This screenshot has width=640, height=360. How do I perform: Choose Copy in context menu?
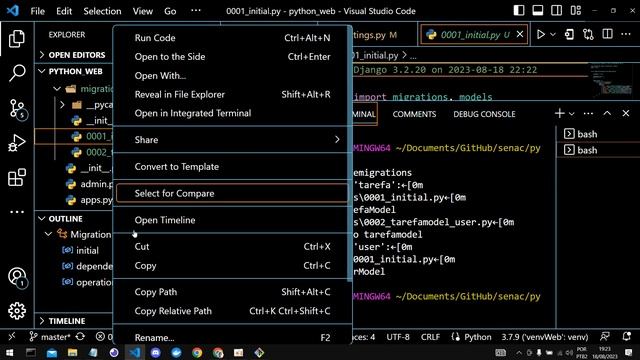[x=232, y=265]
